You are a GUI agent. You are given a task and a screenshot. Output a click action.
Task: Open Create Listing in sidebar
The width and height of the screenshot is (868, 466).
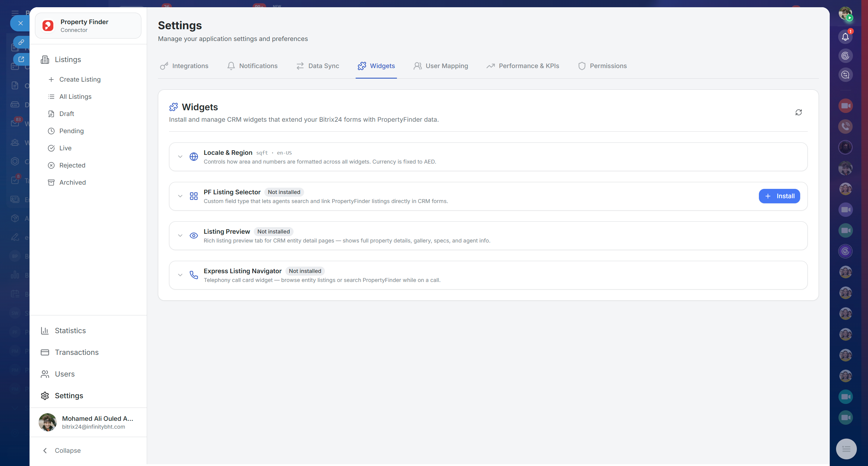[x=80, y=80]
